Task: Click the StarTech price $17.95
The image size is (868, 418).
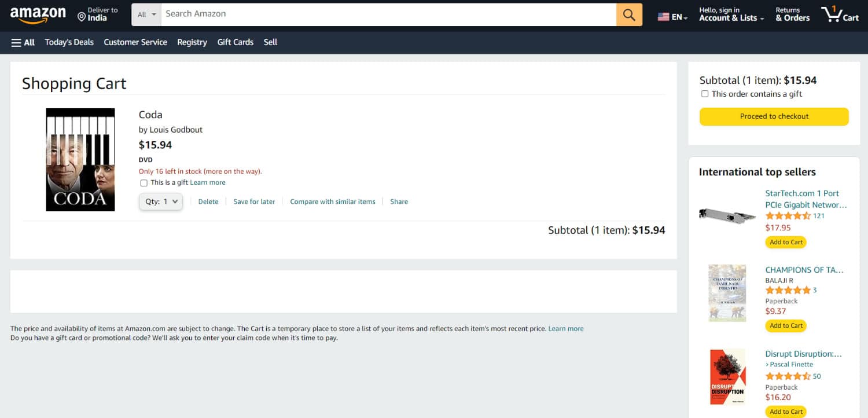Action: [778, 228]
